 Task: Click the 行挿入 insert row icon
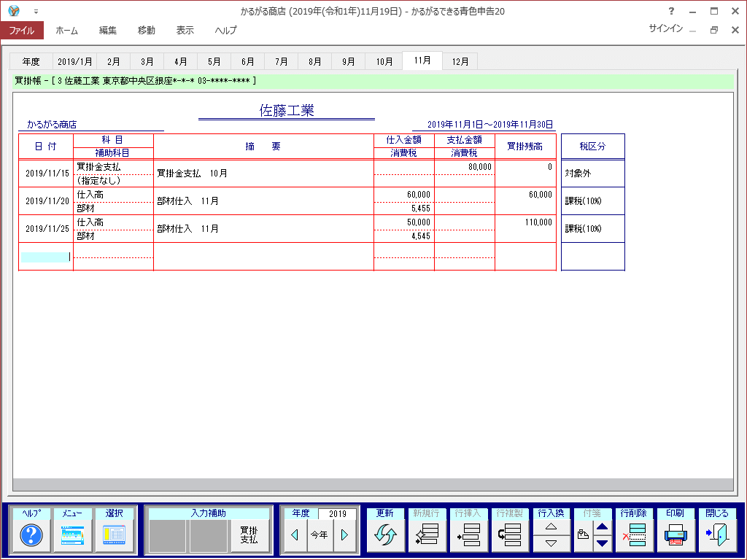click(x=468, y=534)
